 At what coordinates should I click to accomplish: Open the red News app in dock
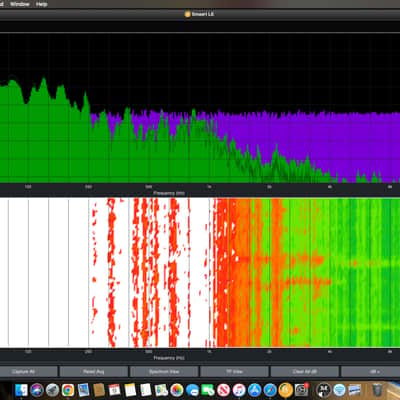pyautogui.click(x=224, y=389)
